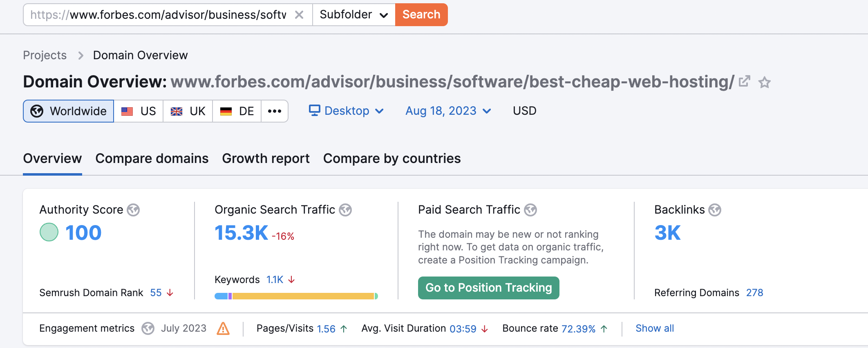The image size is (868, 348).
Task: Open the Aug 18, 2023 date picker
Action: pos(448,111)
